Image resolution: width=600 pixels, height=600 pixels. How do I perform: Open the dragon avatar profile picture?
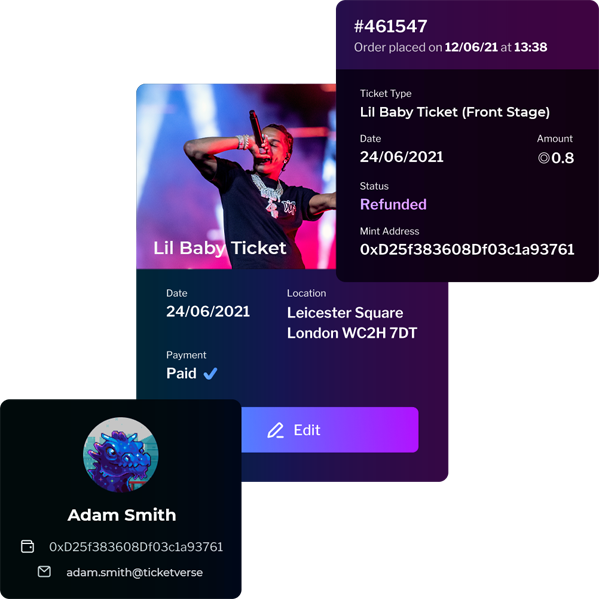point(121,455)
